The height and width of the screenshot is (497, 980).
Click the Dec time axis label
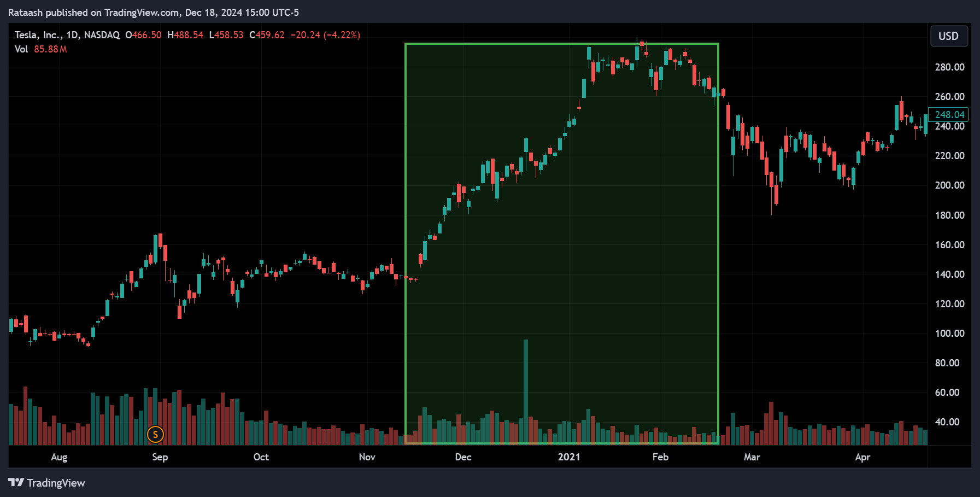[463, 457]
